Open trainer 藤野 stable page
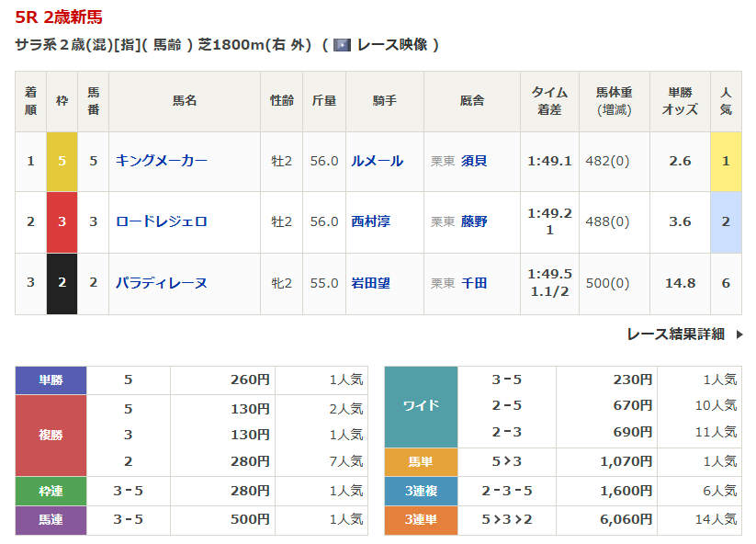756x544 pixels. pos(474,221)
